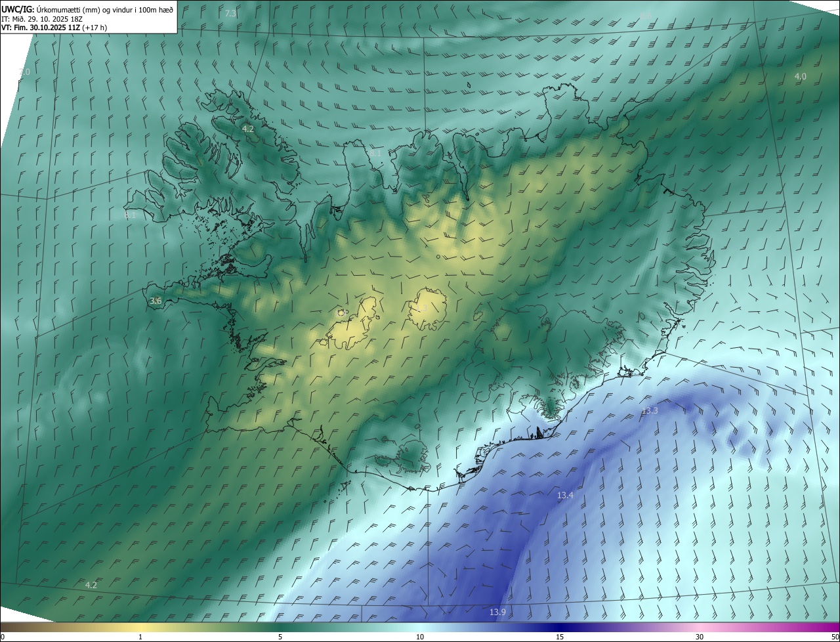Click the '1' tick on the color scale

pyautogui.click(x=140, y=637)
